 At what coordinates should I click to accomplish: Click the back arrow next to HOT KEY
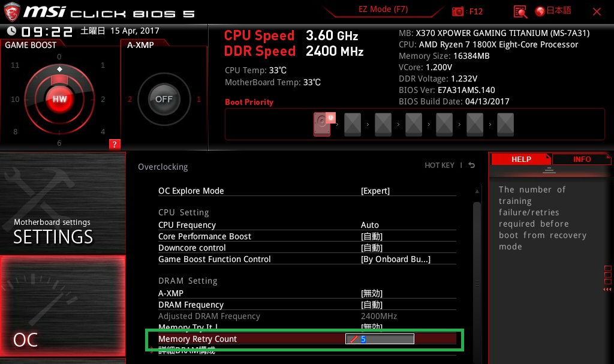point(472,166)
